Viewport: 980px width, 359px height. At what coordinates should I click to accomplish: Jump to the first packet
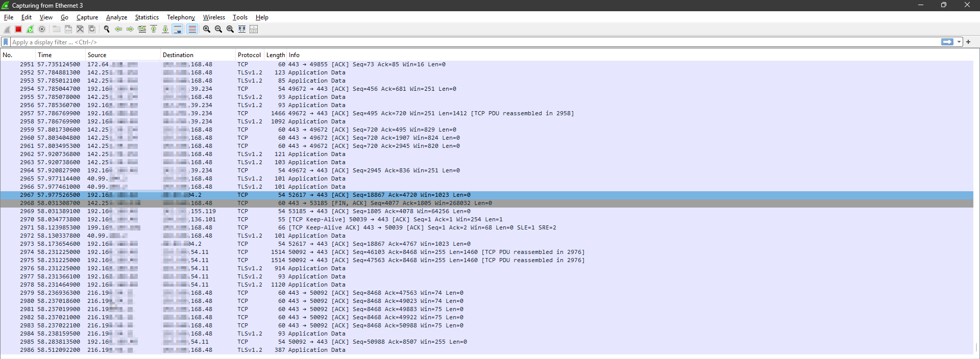pos(154,29)
